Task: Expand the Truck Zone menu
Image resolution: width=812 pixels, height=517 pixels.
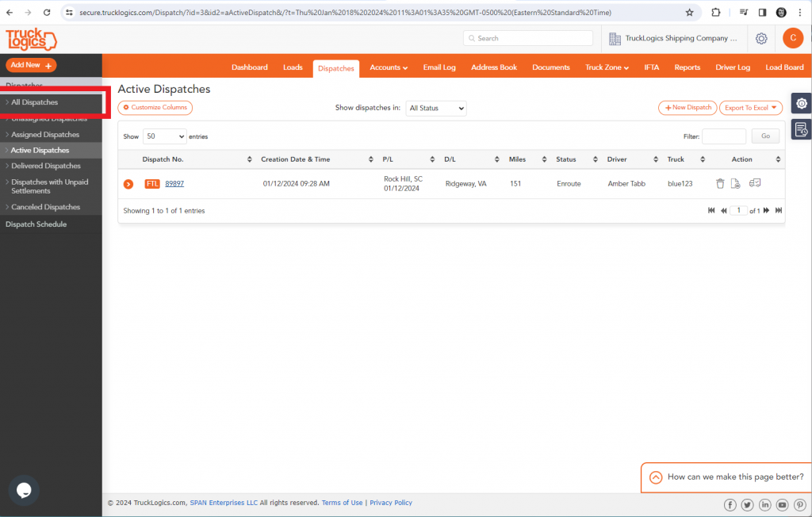Action: (607, 67)
